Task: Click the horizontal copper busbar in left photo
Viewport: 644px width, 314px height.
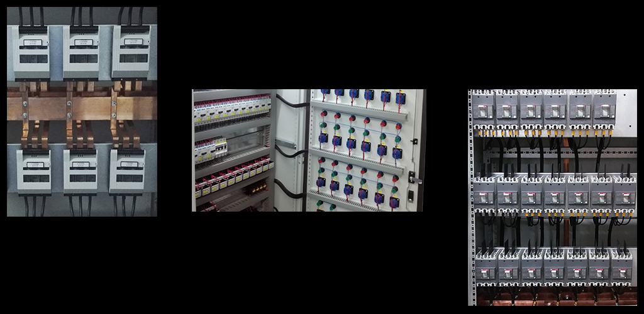Action: [x=82, y=107]
